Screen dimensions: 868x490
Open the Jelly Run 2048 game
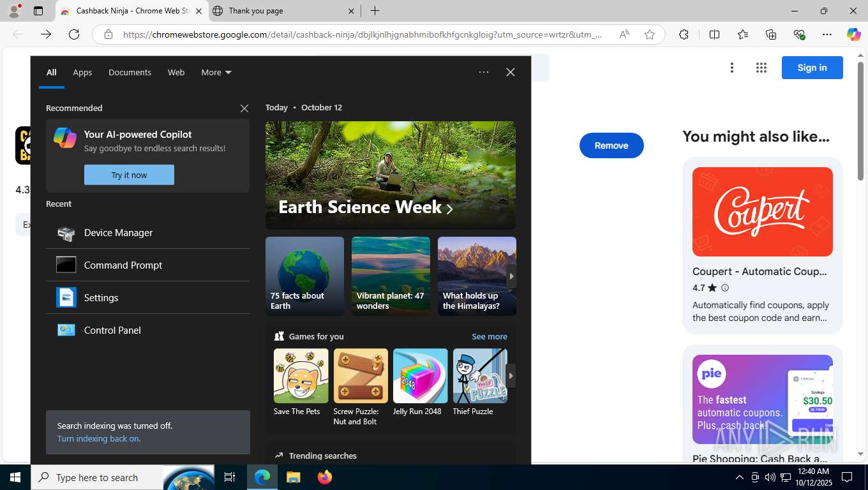(x=420, y=382)
